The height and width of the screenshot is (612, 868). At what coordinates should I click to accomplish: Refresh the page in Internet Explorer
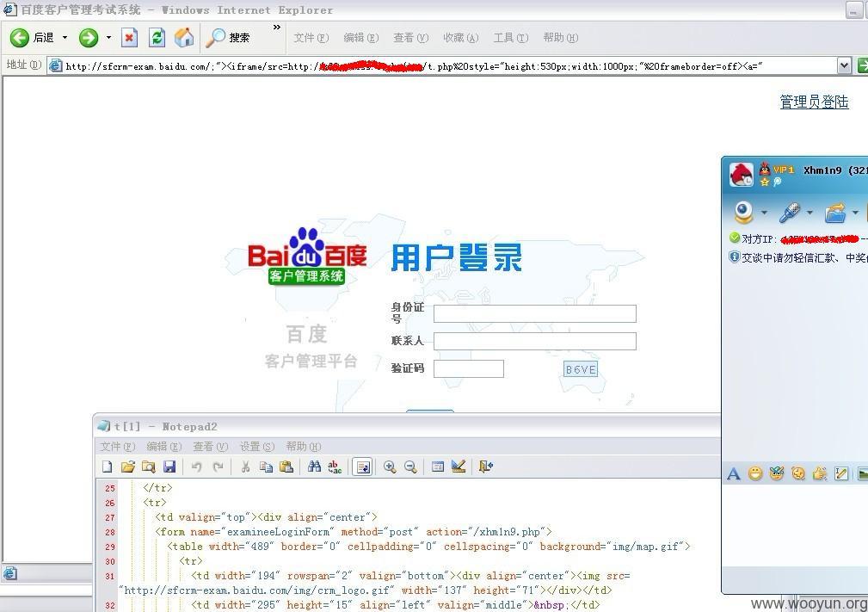(157, 38)
